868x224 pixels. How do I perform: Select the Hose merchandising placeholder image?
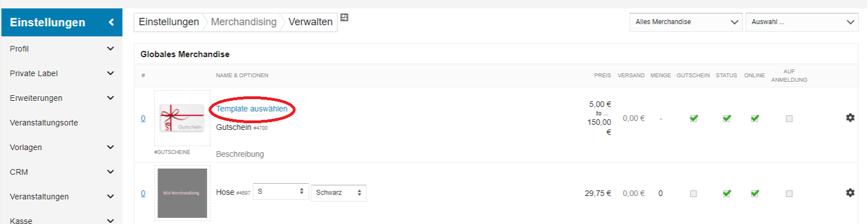pos(182,193)
